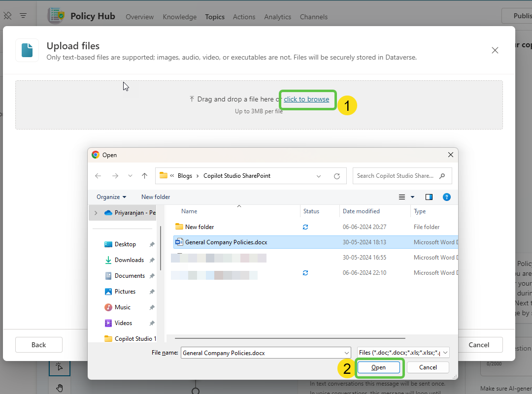Open the filter icon at top left

[23, 15]
